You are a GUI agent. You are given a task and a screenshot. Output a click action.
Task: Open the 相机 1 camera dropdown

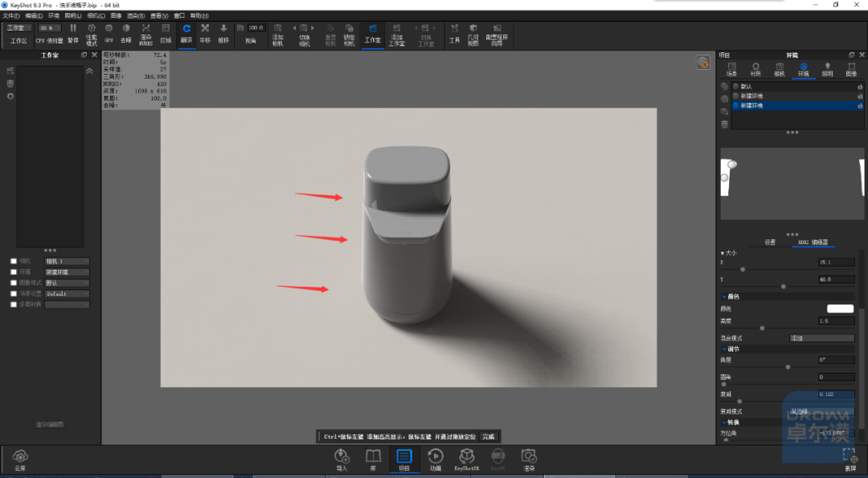tap(67, 261)
